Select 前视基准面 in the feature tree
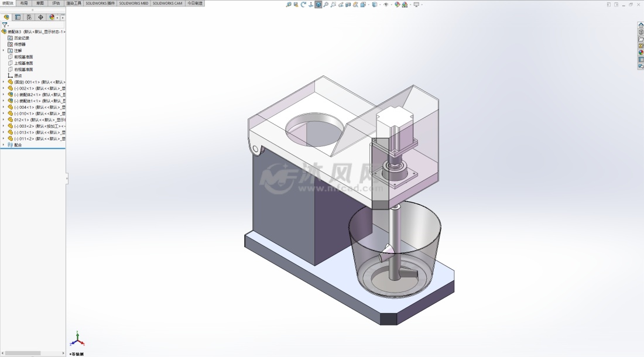644x357 pixels. [x=23, y=57]
